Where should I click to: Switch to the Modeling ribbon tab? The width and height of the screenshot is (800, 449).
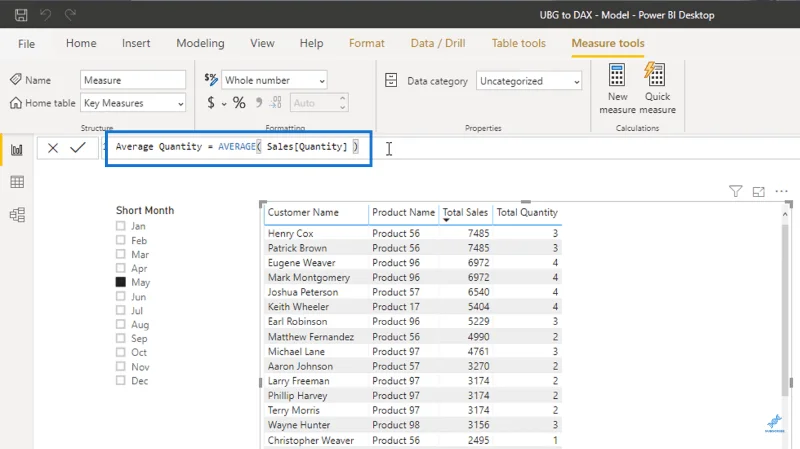(200, 43)
